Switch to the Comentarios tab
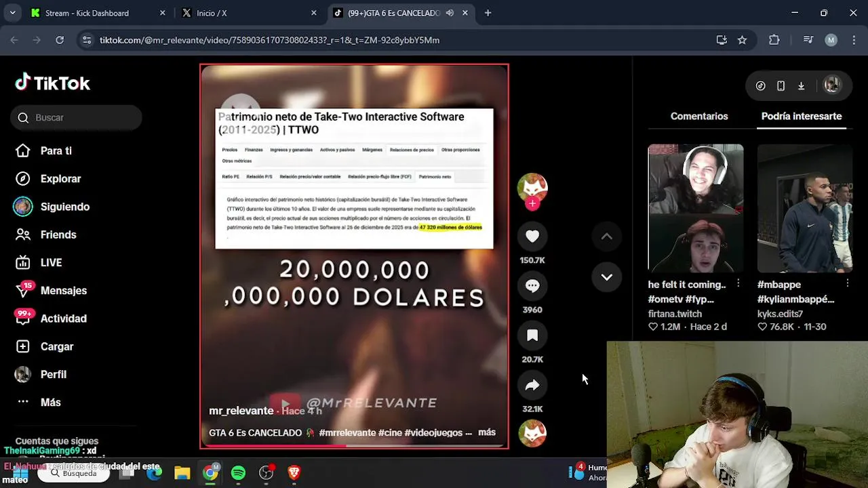 [x=699, y=116]
